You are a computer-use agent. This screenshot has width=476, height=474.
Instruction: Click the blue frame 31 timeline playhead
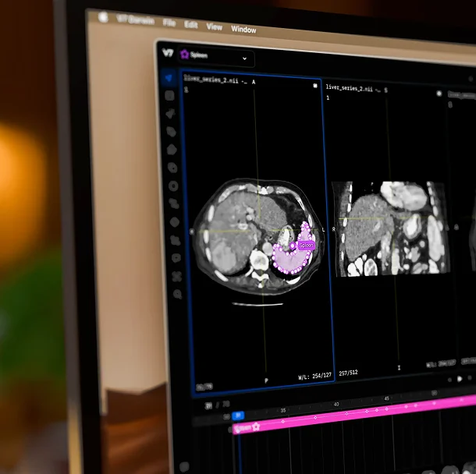[239, 416]
